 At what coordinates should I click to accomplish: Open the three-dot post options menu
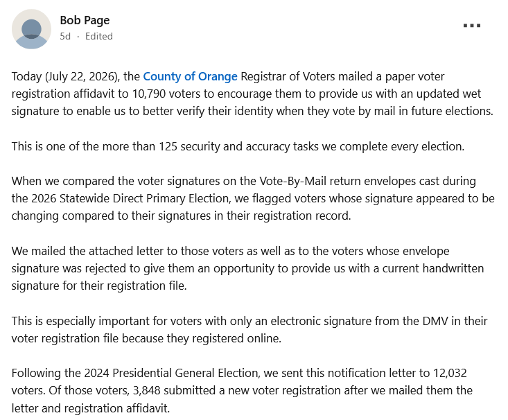coord(472,25)
